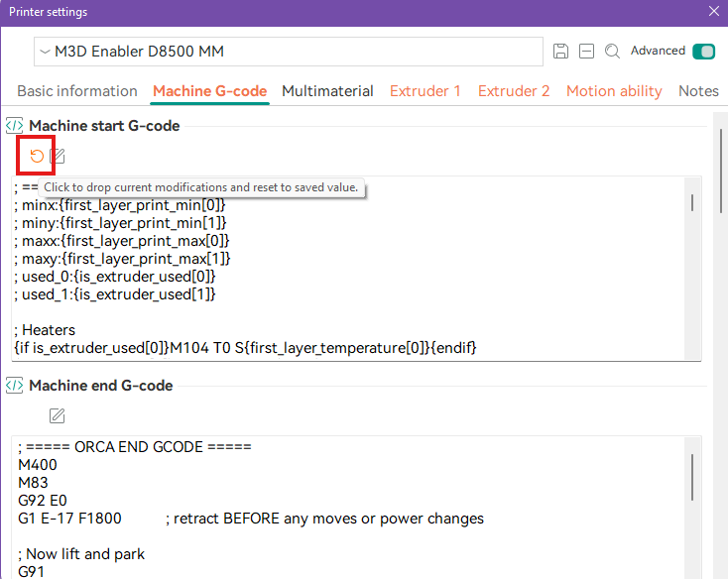Click the Machine end G-code section icon

[x=15, y=386]
